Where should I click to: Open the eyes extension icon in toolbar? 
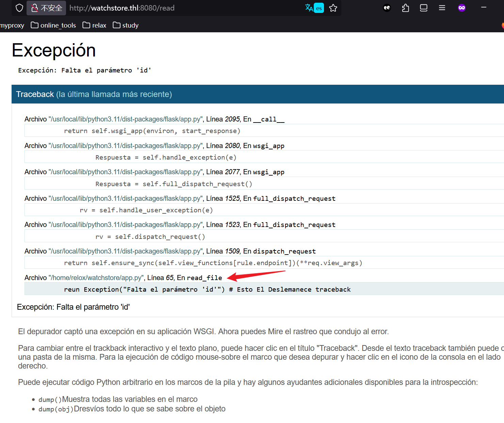coord(387,8)
